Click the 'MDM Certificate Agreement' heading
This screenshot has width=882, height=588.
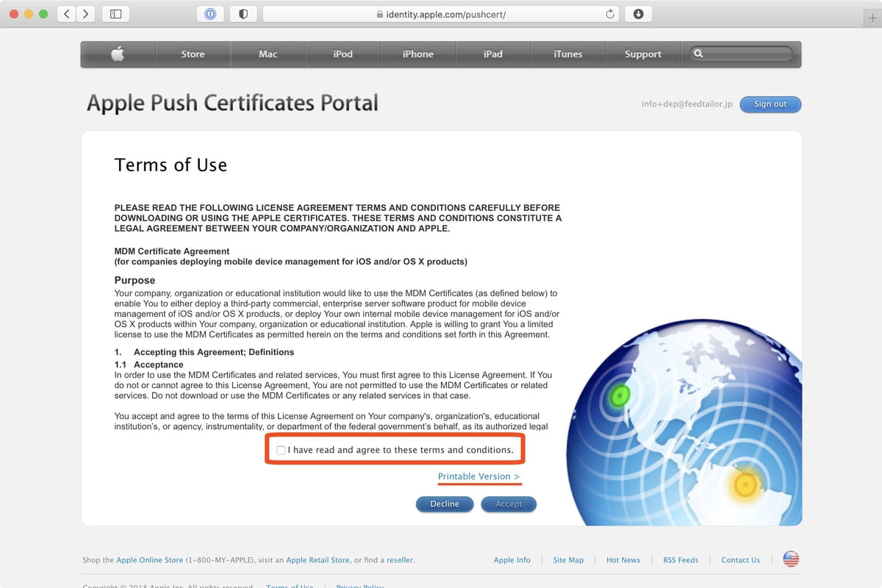[x=172, y=251]
